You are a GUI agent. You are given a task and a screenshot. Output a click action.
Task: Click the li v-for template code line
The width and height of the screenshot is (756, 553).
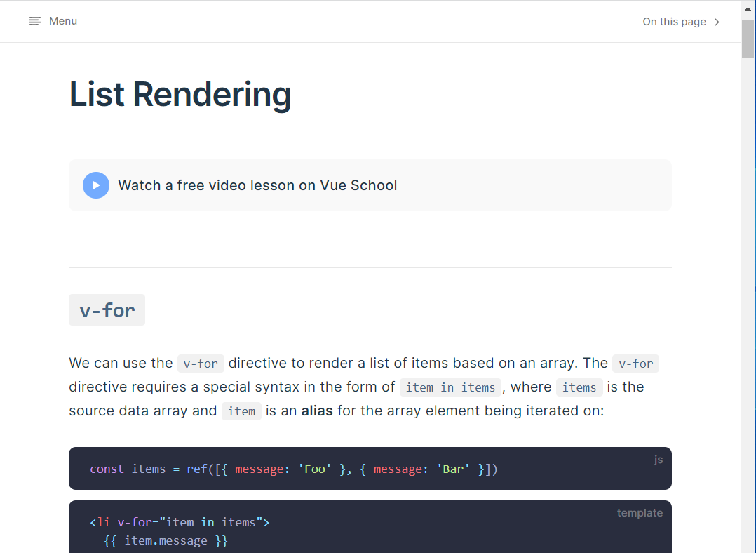tap(180, 522)
